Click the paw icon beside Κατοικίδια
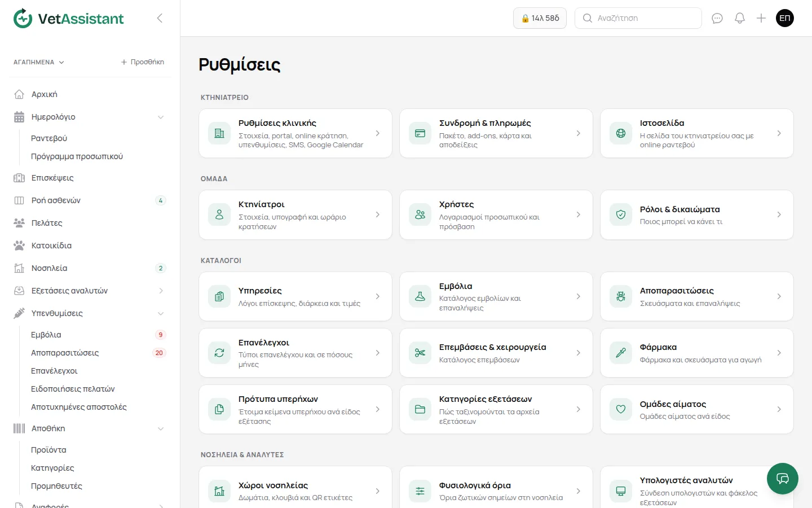This screenshot has height=508, width=812. click(x=19, y=246)
